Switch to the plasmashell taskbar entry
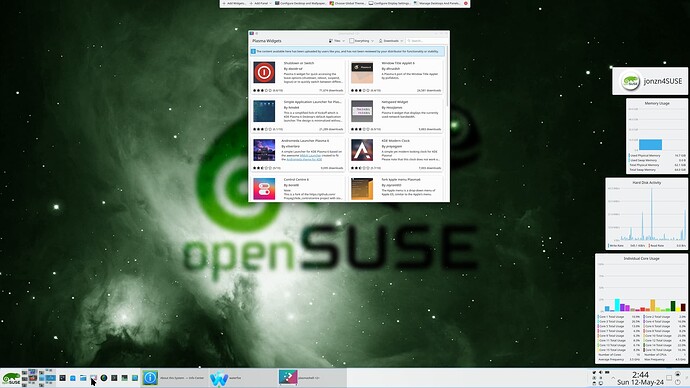 click(312, 378)
